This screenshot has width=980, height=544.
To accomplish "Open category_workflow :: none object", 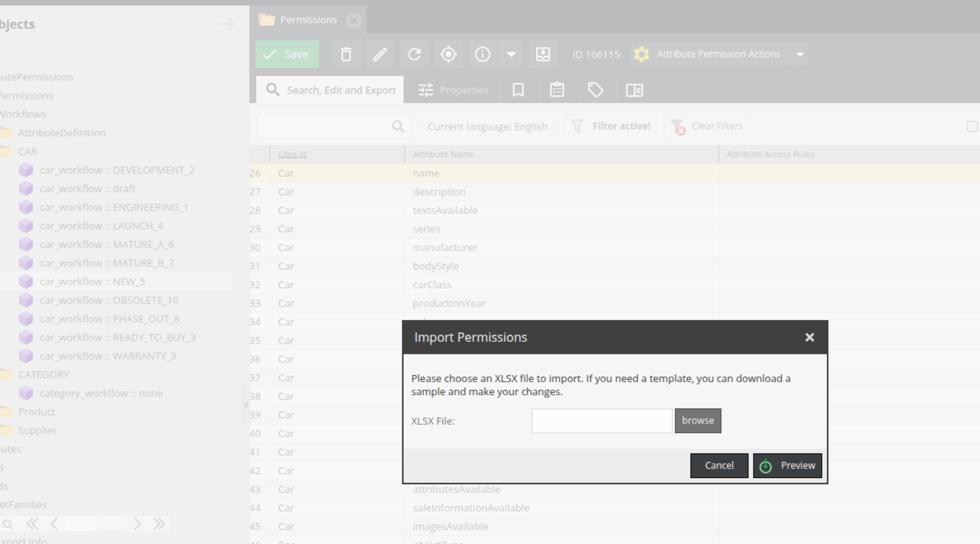I will tap(101, 393).
